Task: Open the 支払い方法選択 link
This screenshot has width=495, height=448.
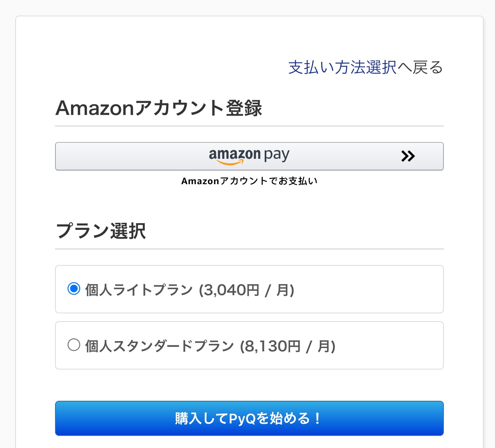Action: click(x=342, y=68)
